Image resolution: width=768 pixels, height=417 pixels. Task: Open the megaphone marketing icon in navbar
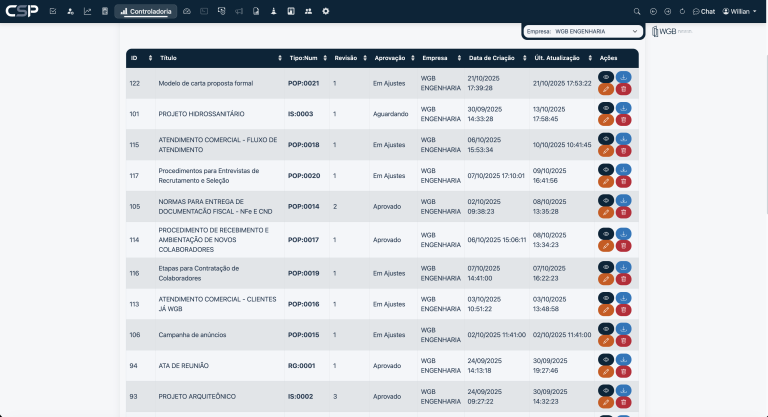tap(239, 11)
